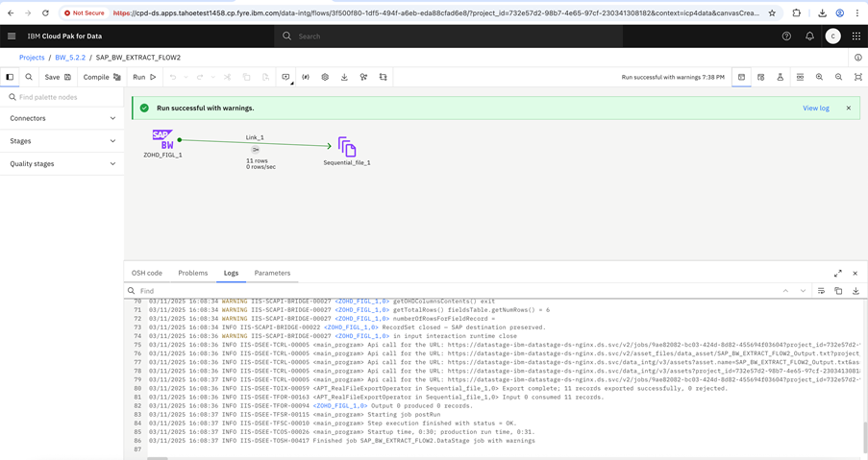
Task: Open the run metrics icon
Action: tap(760, 77)
